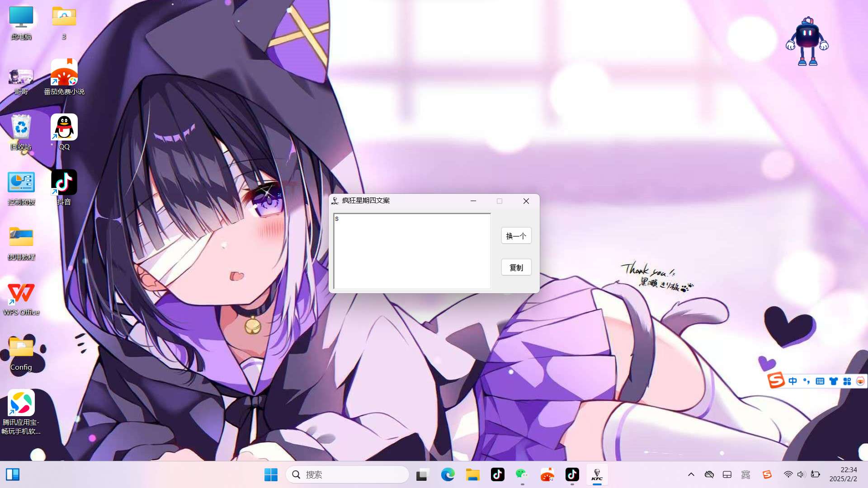Toggle the 英 input language indicator
The width and height of the screenshot is (868, 488).
[746, 474]
